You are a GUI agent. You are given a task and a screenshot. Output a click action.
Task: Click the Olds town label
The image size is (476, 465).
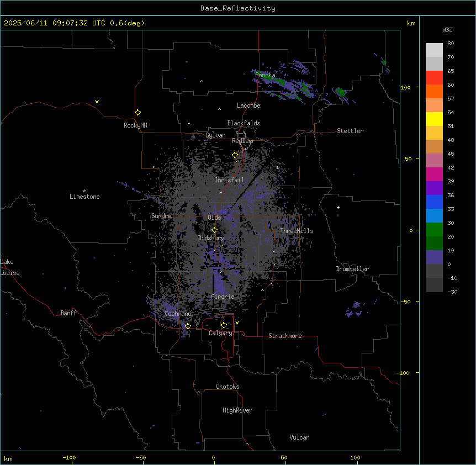point(214,218)
